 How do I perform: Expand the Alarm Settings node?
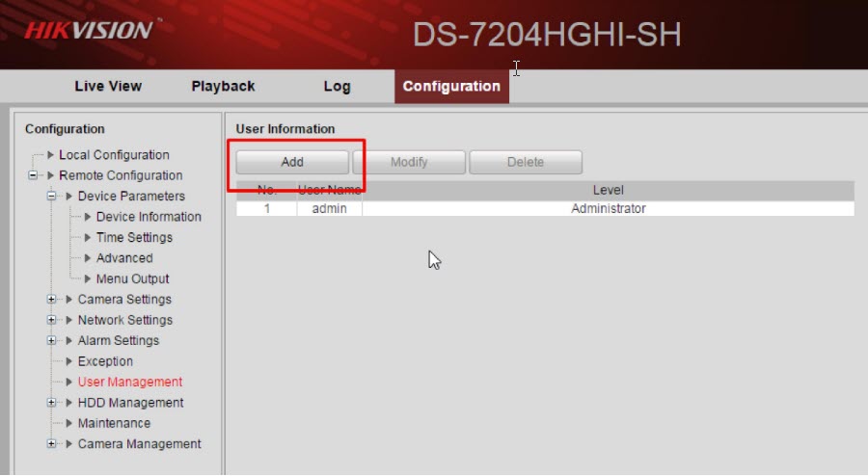click(52, 341)
